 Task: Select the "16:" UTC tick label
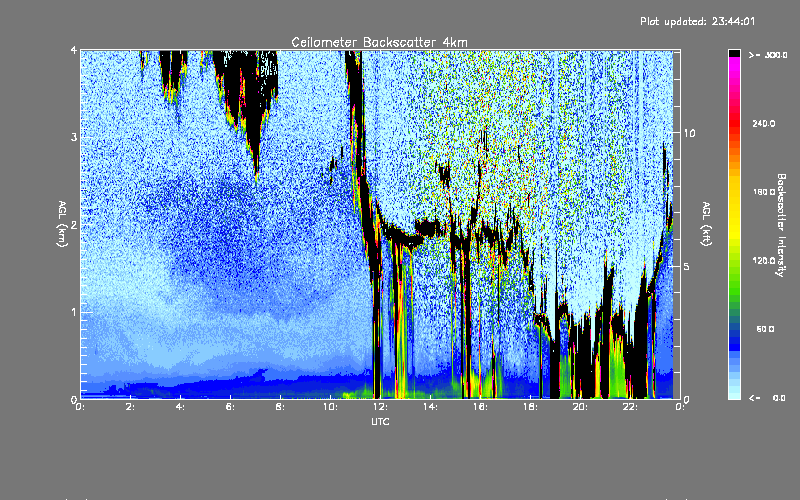(480, 407)
